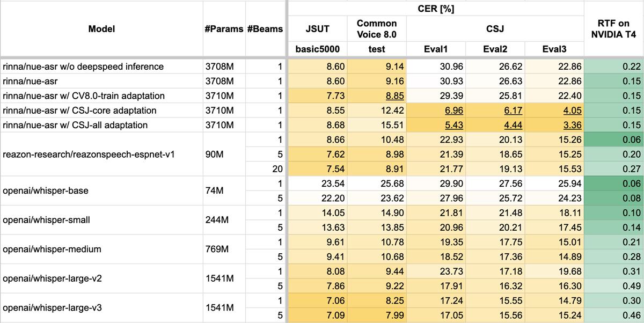Click the "Model" column header
The height and width of the screenshot is (323, 644).
[x=101, y=29]
